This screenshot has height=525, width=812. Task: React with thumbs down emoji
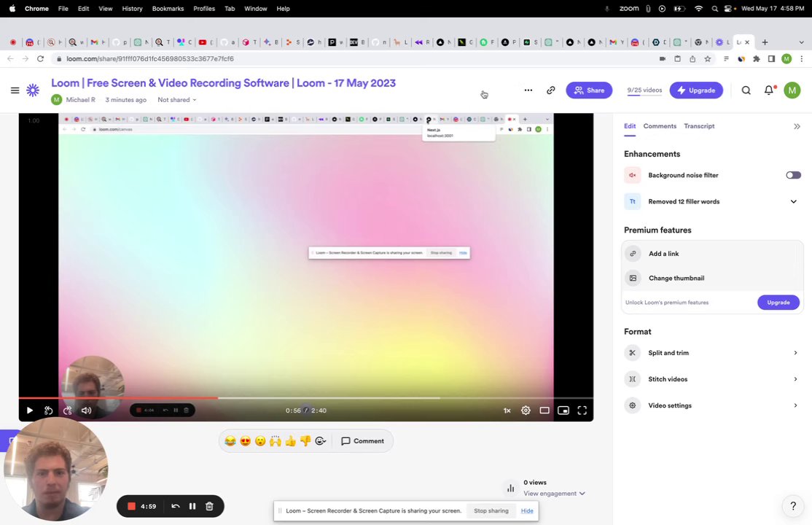(305, 441)
